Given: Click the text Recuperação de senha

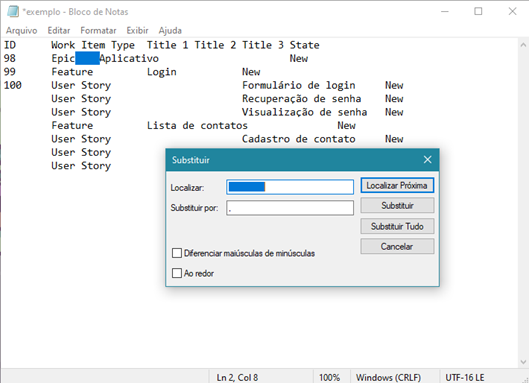Looking at the screenshot, I should click(302, 99).
